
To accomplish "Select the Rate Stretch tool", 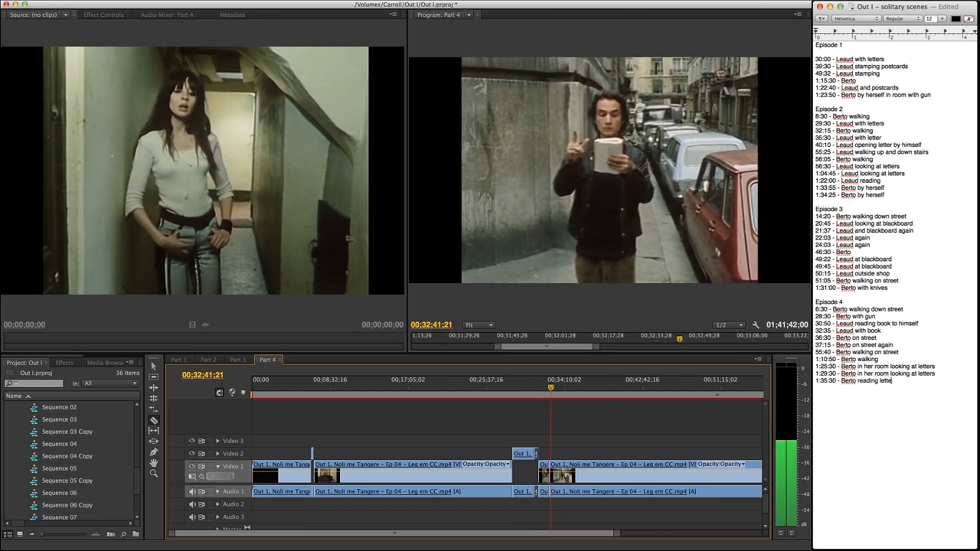I will click(154, 409).
